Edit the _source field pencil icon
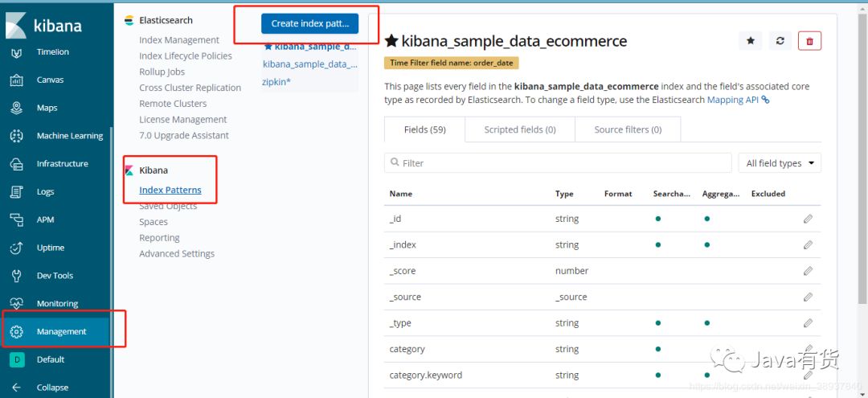868x398 pixels. (809, 297)
